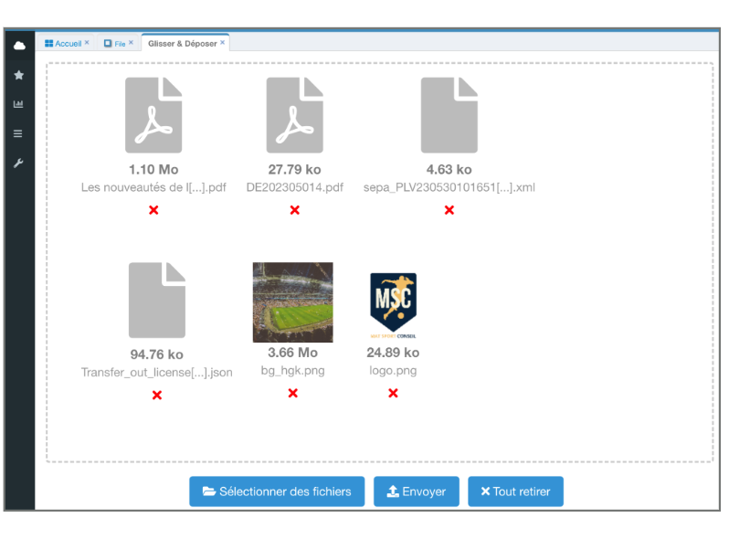Click the 4.63 ko size label

[x=449, y=169]
